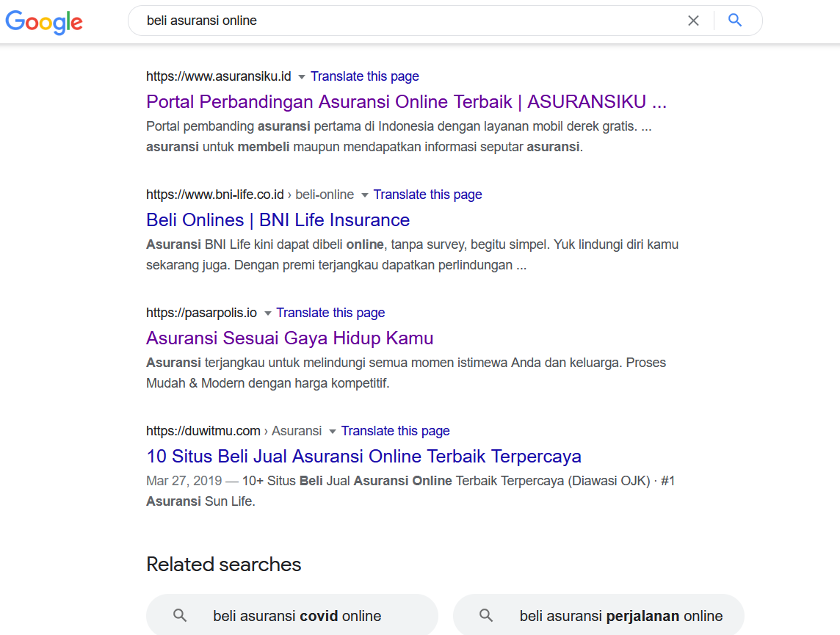Open Asuransi Sesuai Gaya Hidup Kamu result
The height and width of the screenshot is (635, 840).
[x=290, y=338]
